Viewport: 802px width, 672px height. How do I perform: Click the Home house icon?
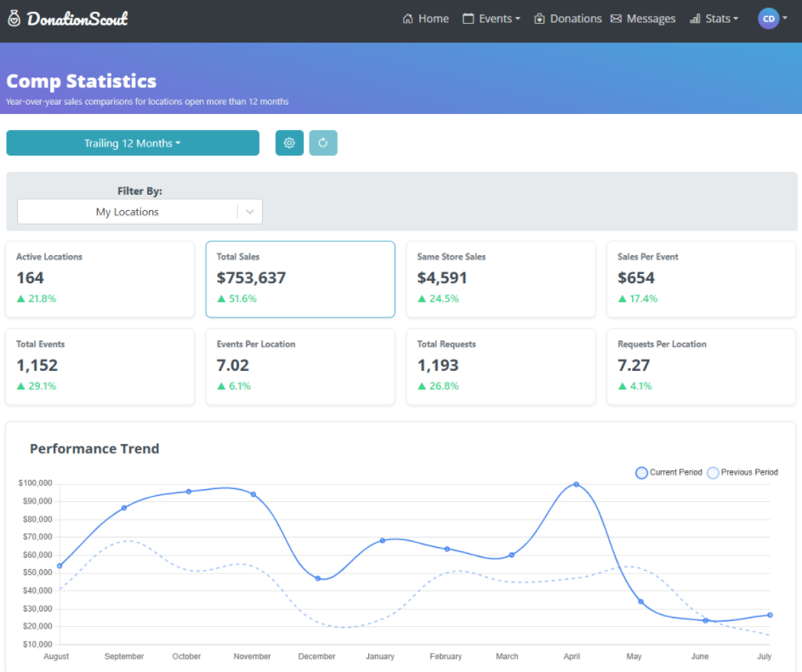pyautogui.click(x=408, y=19)
